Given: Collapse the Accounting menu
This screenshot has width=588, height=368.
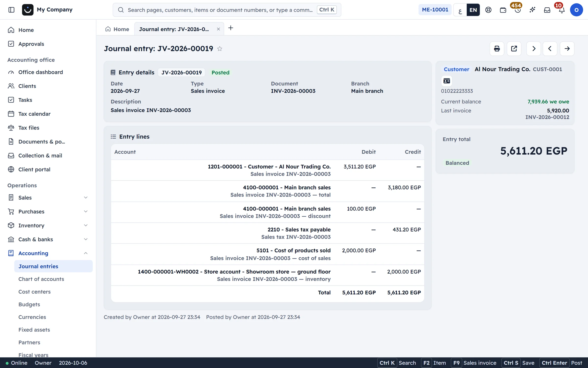Looking at the screenshot, I should pyautogui.click(x=48, y=253).
